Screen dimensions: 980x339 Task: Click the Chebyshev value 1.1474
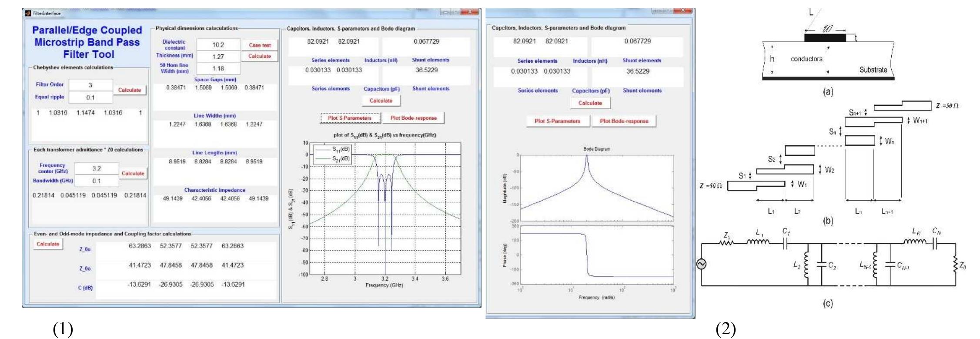coord(86,113)
